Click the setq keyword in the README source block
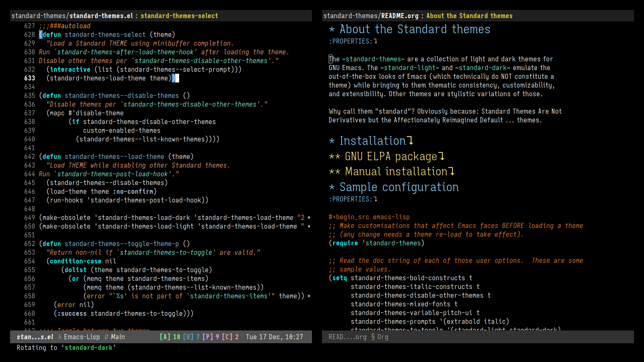 [339, 278]
